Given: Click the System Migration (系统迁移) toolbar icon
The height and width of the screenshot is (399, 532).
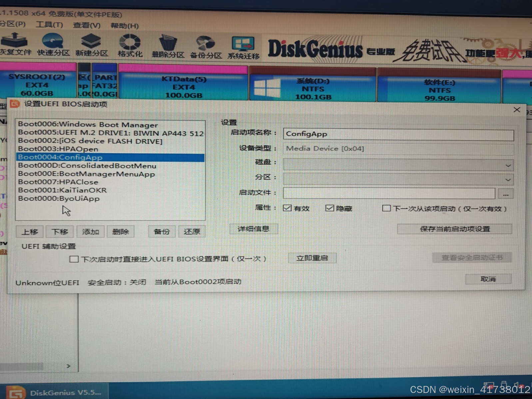Looking at the screenshot, I should tap(243, 48).
